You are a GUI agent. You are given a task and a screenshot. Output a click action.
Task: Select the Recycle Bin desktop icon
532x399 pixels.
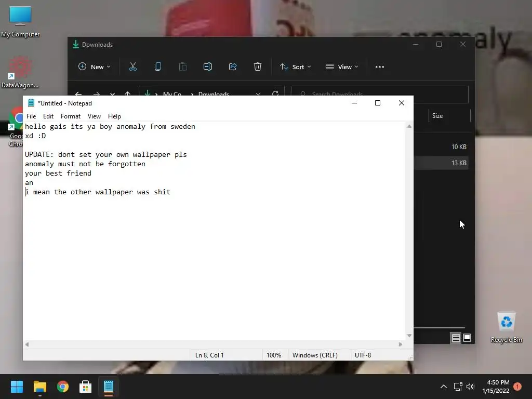point(506,327)
